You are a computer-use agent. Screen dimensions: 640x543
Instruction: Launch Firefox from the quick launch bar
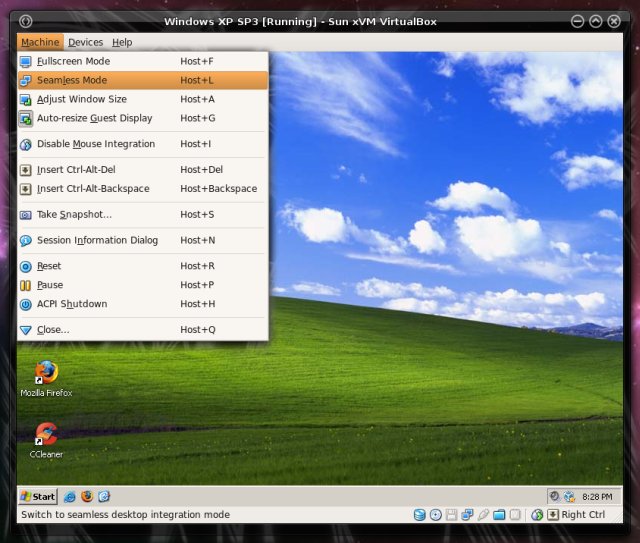coord(86,496)
